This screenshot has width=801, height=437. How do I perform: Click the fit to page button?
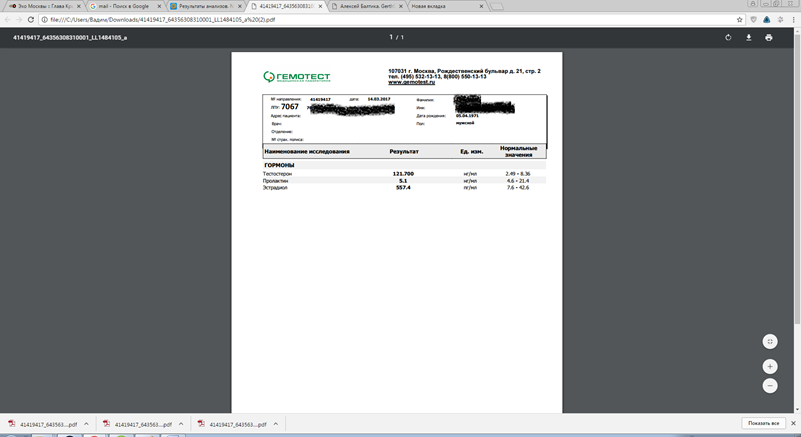(x=769, y=342)
